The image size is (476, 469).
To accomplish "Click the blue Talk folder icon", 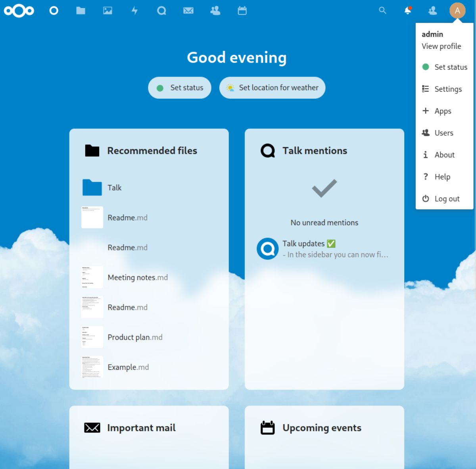I will pyautogui.click(x=92, y=188).
